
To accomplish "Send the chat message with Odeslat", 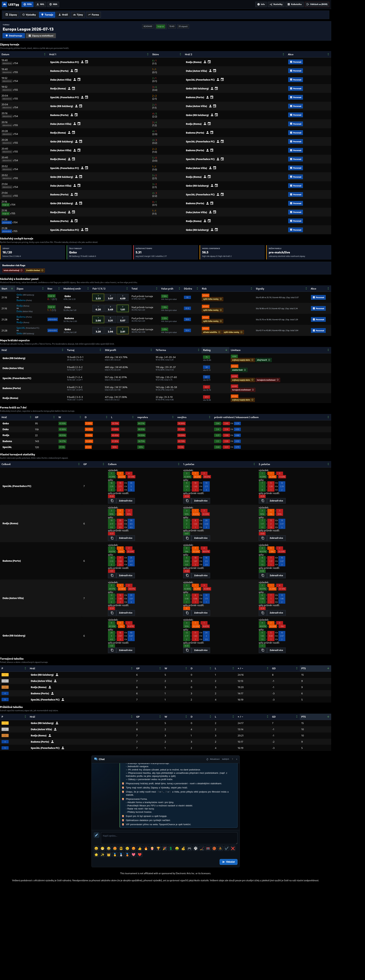I will coord(229,862).
